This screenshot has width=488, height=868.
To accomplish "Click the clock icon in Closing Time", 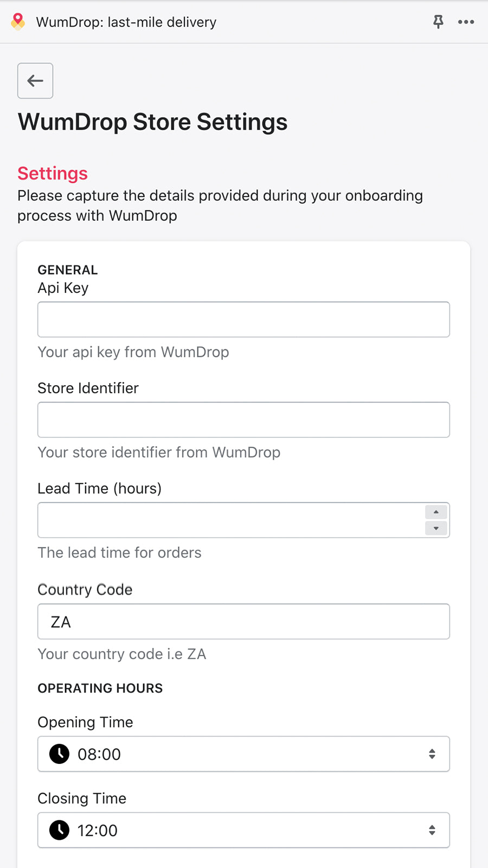I will point(59,830).
